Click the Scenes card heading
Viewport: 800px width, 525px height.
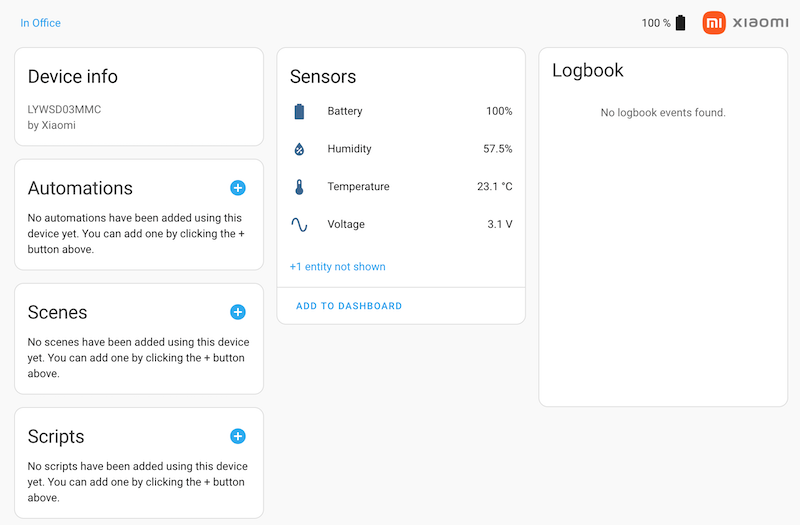pyautogui.click(x=57, y=312)
